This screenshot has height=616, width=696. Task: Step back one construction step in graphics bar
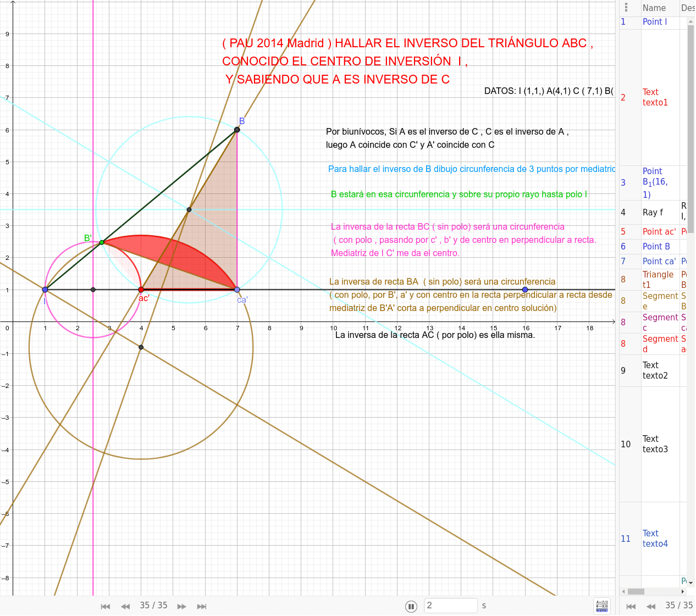pos(125,606)
